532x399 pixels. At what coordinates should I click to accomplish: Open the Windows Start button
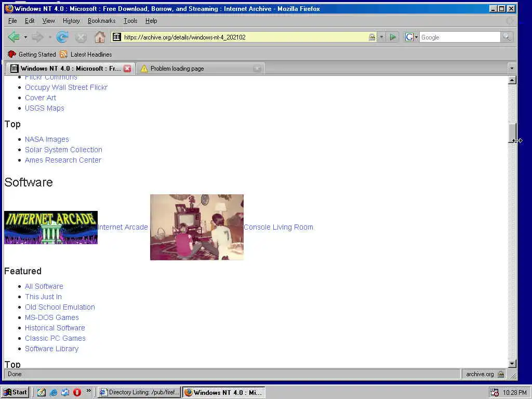[x=15, y=393]
